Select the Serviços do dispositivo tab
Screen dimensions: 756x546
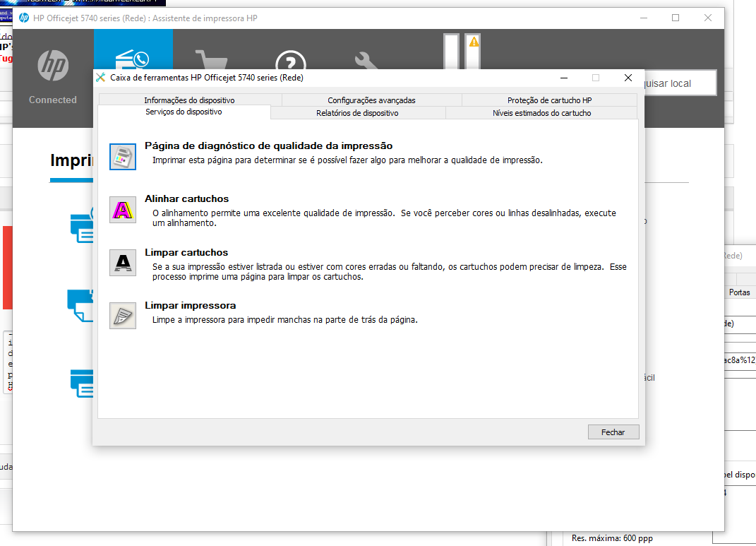184,112
